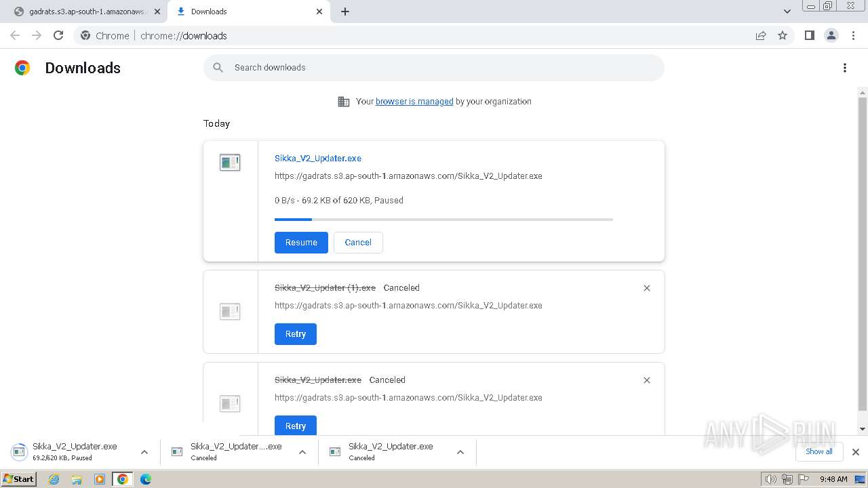Image resolution: width=868 pixels, height=488 pixels.
Task: Click the paused Sikka_V2_Updater.exe file icon
Action: pyautogui.click(x=230, y=163)
